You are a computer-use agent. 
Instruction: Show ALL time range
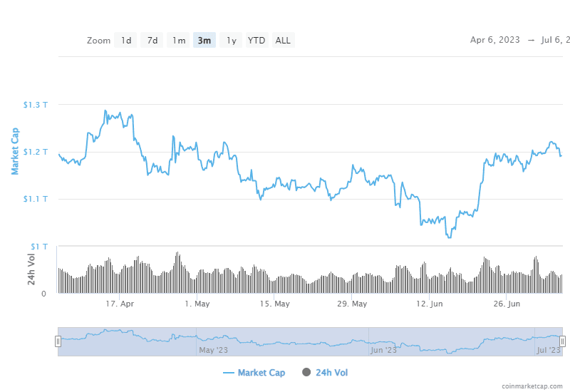pos(283,40)
